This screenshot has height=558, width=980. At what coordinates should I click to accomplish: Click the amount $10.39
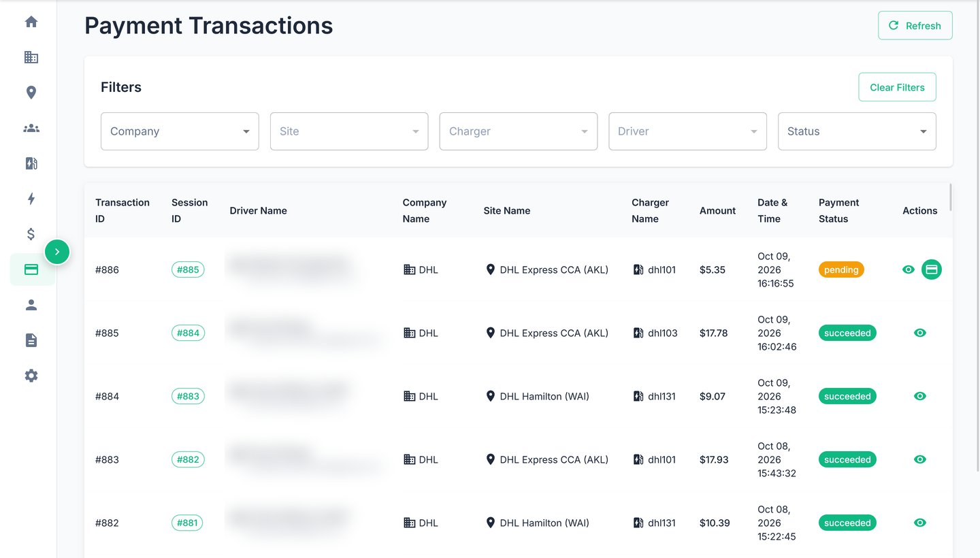tap(715, 523)
